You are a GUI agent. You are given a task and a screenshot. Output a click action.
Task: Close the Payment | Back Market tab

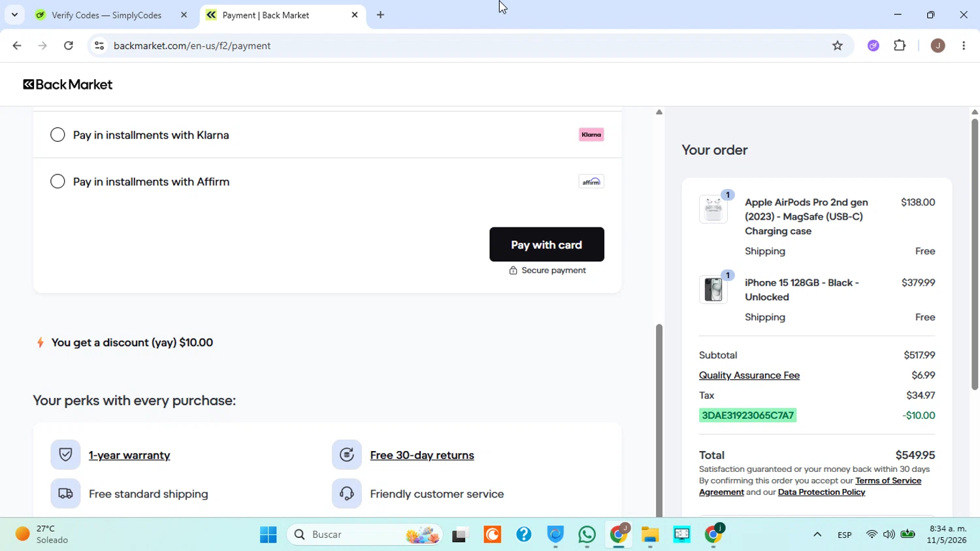[355, 15]
